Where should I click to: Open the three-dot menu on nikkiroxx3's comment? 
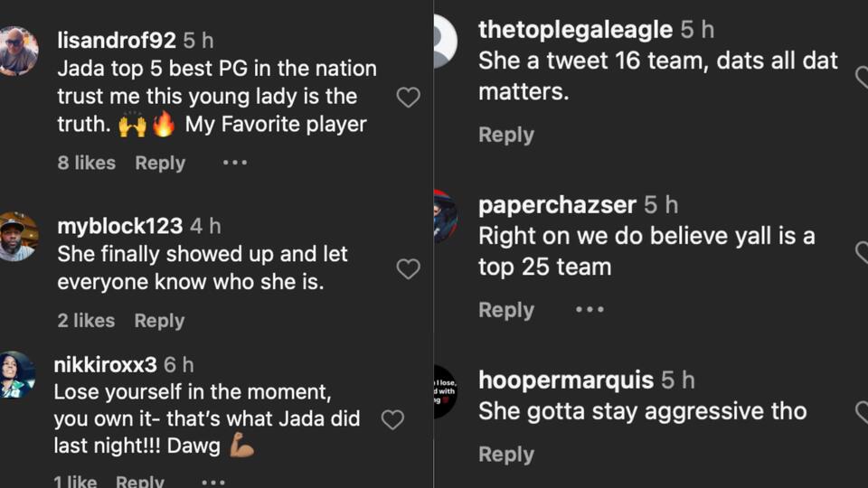(x=213, y=481)
